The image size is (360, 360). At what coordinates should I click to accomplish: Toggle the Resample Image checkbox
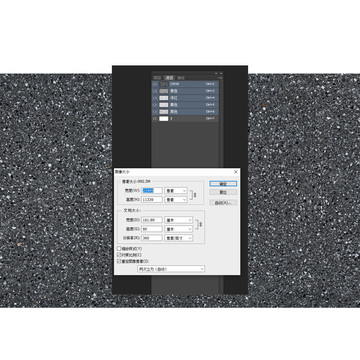click(119, 261)
